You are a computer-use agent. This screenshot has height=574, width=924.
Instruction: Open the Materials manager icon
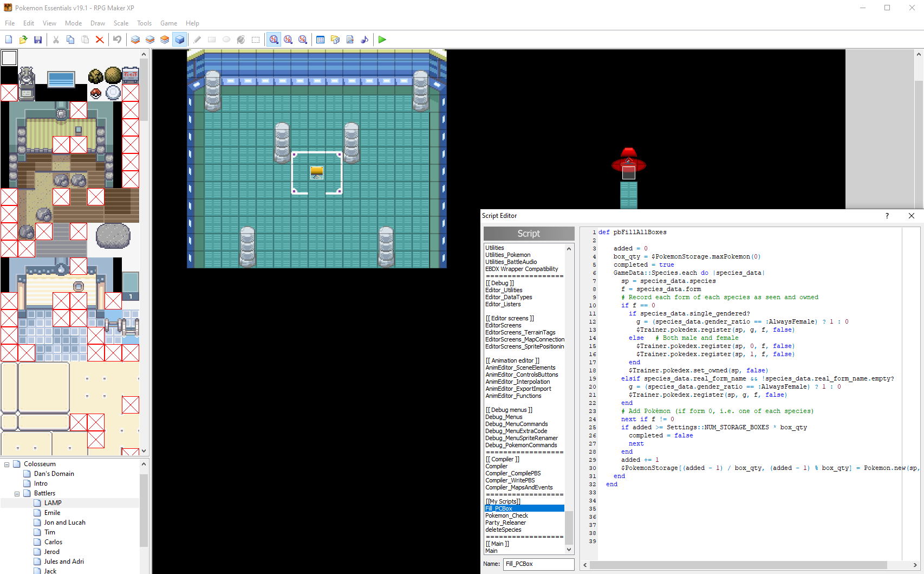point(335,40)
